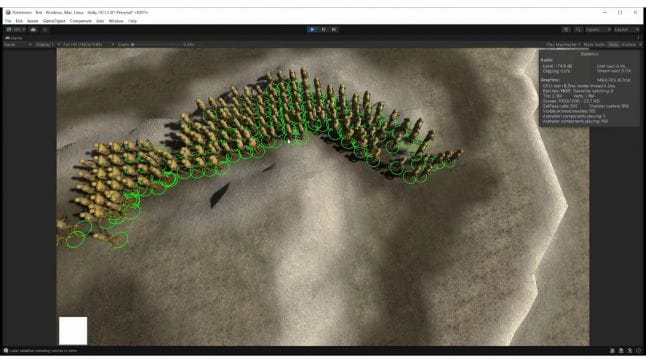The height and width of the screenshot is (363, 646).
Task: Click the Step frame button
Action: click(334, 29)
